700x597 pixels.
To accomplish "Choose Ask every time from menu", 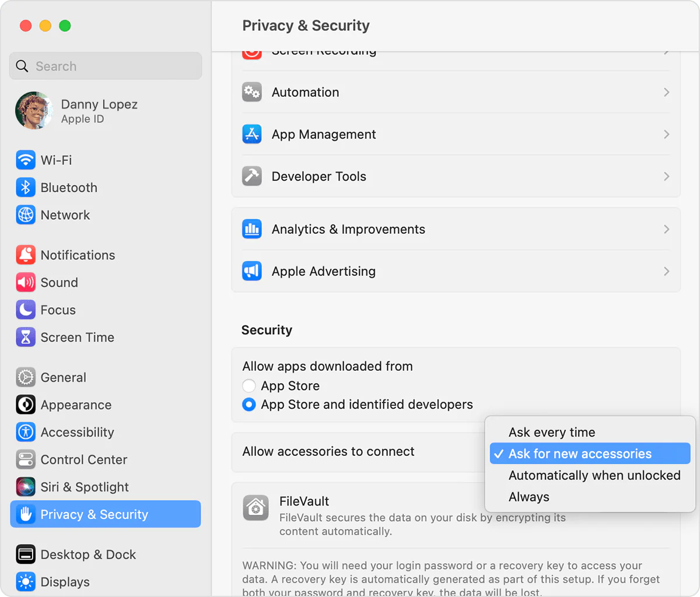I will click(552, 432).
